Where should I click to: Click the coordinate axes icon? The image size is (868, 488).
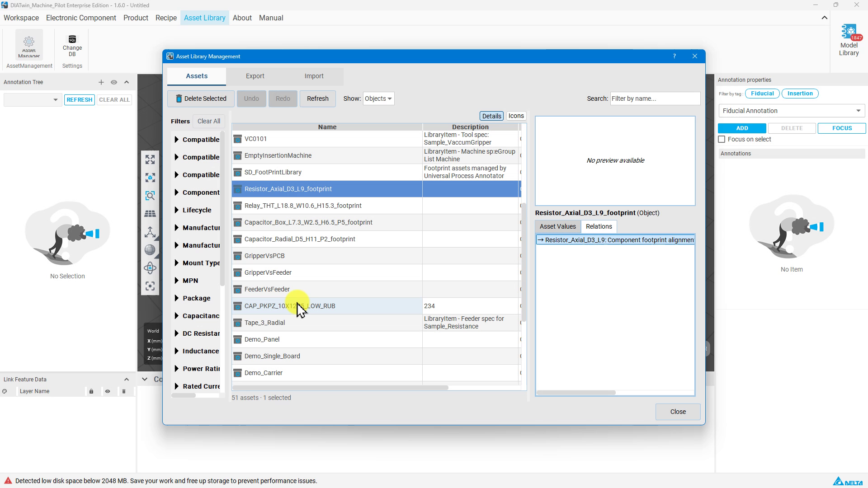tap(150, 232)
